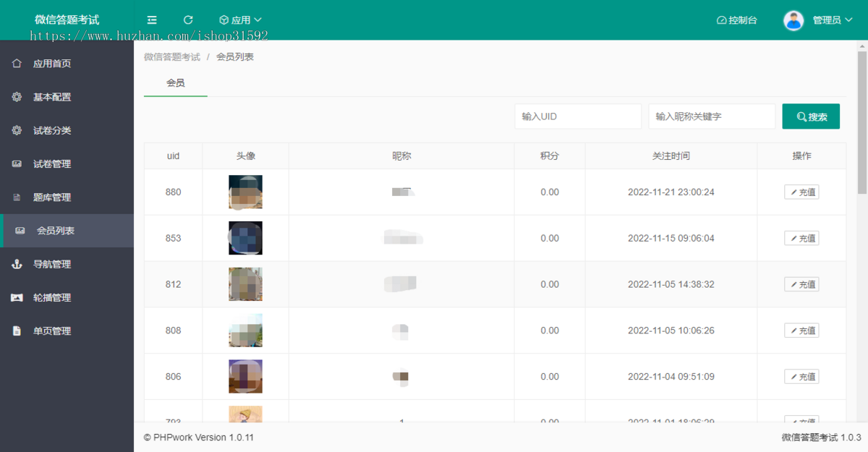Viewport: 868px width, 452px height.
Task: Open 题库管理 sidebar item
Action: click(67, 197)
